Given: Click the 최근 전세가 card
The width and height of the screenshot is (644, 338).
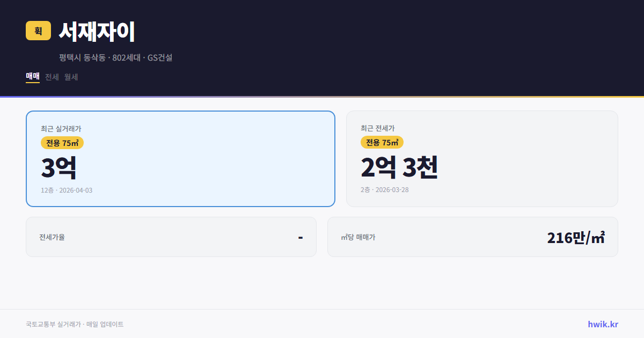Looking at the screenshot, I should 482,158.
